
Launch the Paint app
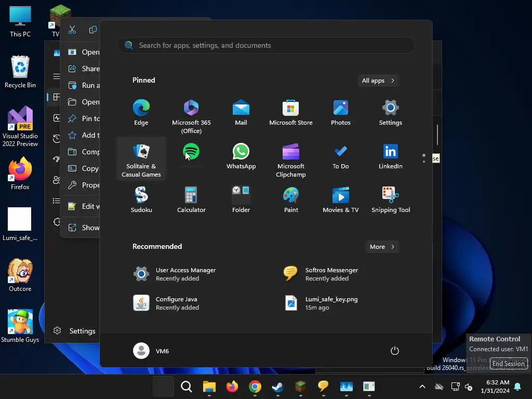click(x=291, y=200)
